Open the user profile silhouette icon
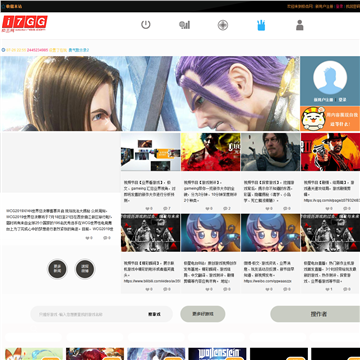Screen dimensions: 360x360 coord(300,25)
